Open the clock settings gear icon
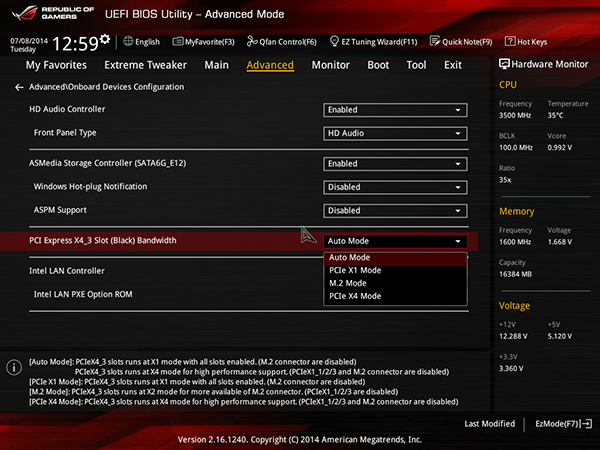This screenshot has width=600, height=450. [x=105, y=39]
